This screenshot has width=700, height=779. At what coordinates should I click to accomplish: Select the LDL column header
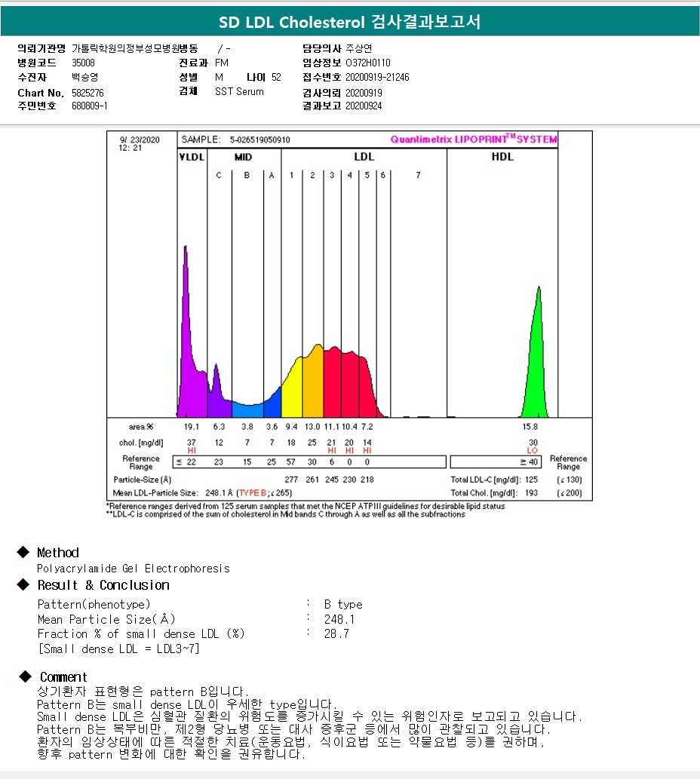coord(364,157)
